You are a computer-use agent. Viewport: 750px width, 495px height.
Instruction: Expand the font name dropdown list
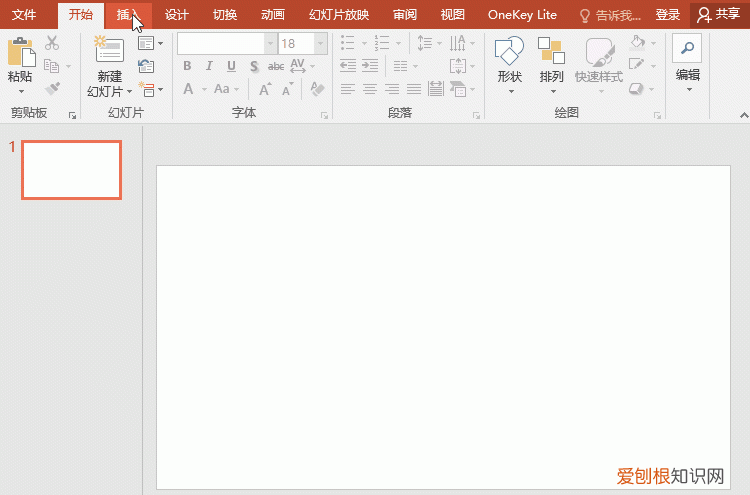point(270,44)
